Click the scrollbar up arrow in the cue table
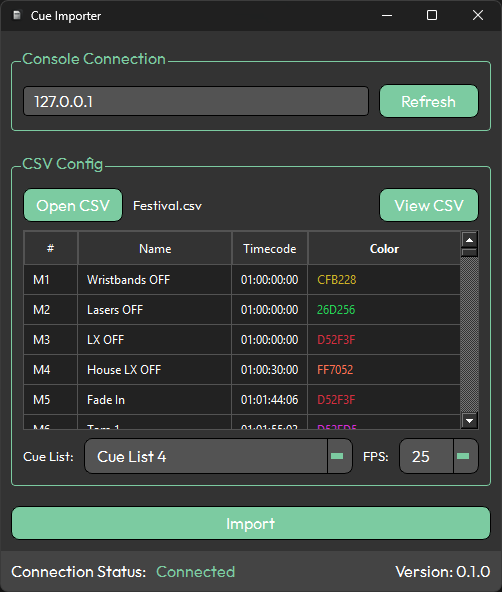This screenshot has height=592, width=502. click(470, 240)
